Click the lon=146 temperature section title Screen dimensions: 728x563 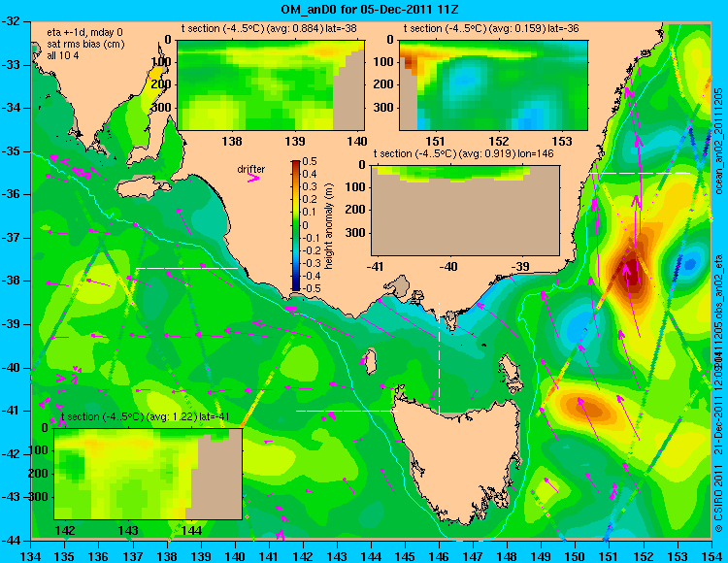tap(463, 153)
